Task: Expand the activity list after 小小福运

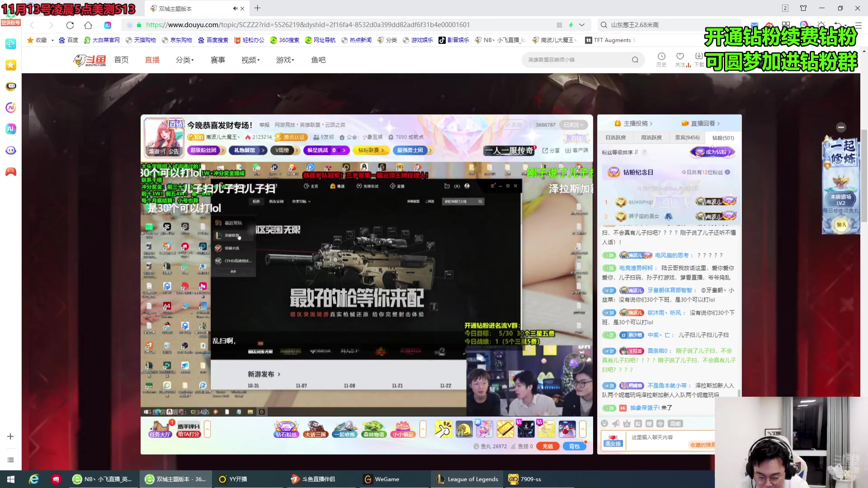Action: click(x=423, y=429)
